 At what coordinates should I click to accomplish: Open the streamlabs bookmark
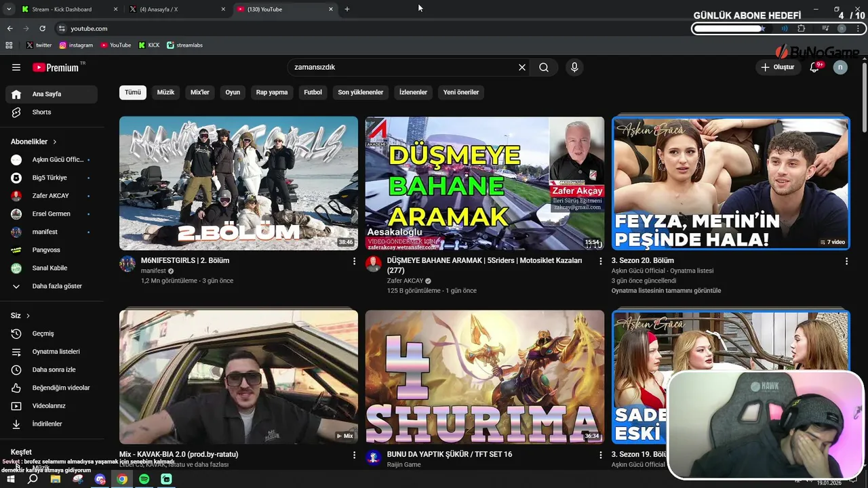[184, 45]
